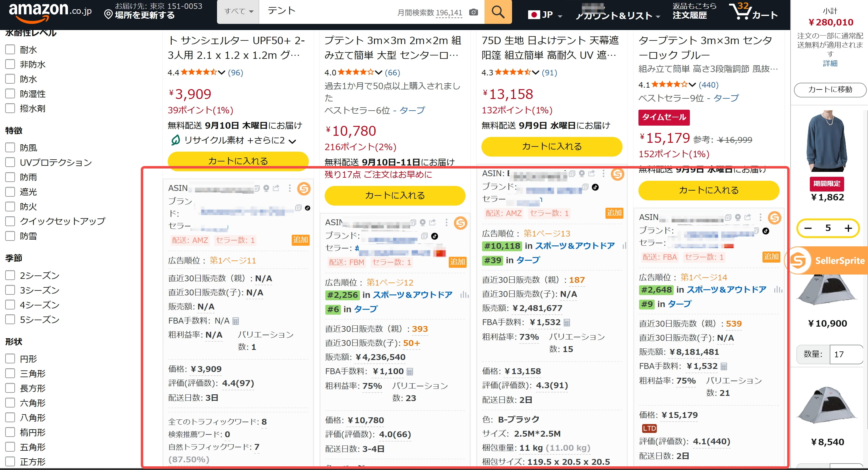
Task: Click TikTok icon in ¥3,909 product panel
Action: pos(308,208)
